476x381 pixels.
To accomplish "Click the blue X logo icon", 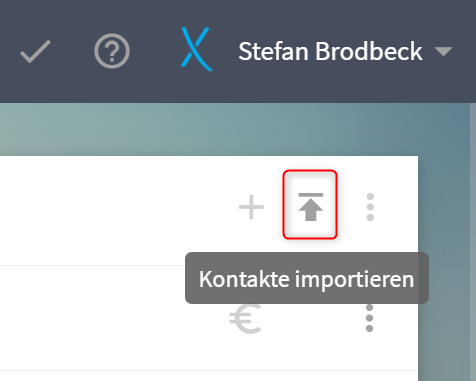I will [196, 49].
